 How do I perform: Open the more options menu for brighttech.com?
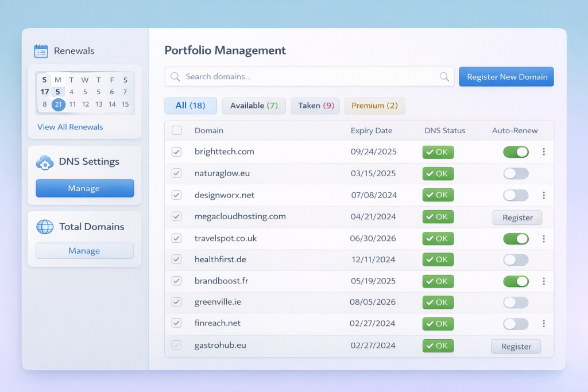click(x=544, y=152)
